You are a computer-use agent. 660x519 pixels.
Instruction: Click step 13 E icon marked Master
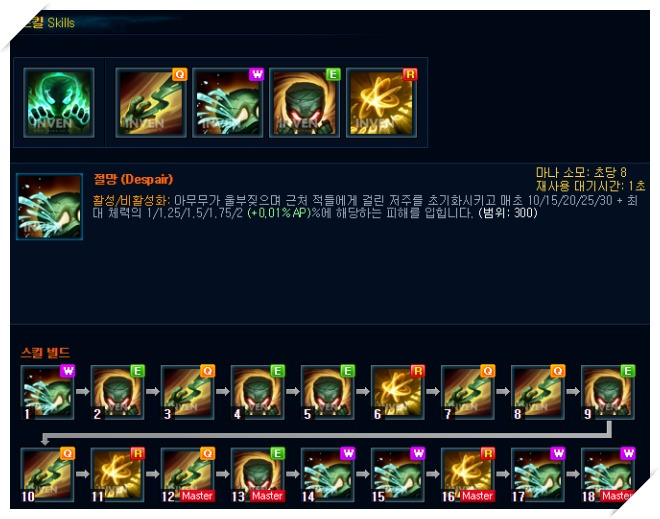pos(258,475)
